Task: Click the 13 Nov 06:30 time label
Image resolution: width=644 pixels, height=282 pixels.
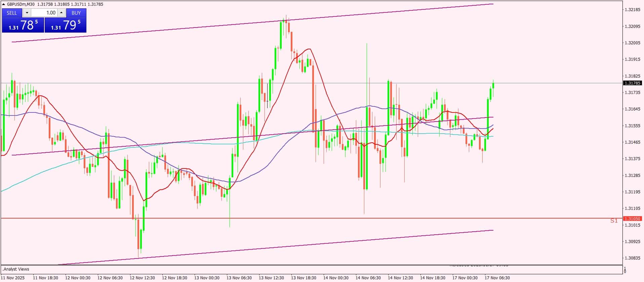Action: (239, 278)
